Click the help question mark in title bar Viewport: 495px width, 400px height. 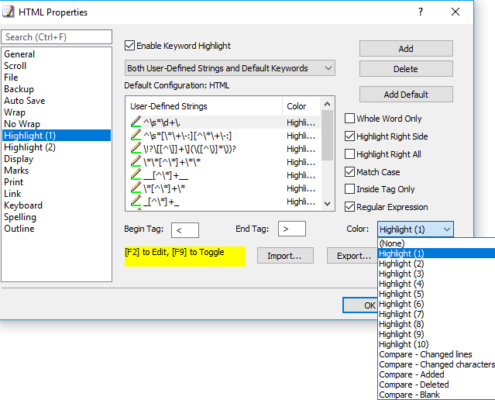(421, 12)
